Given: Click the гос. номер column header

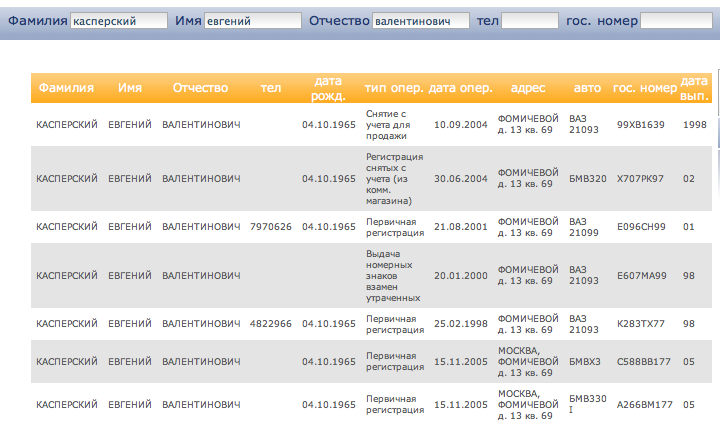Looking at the screenshot, I should 645,88.
